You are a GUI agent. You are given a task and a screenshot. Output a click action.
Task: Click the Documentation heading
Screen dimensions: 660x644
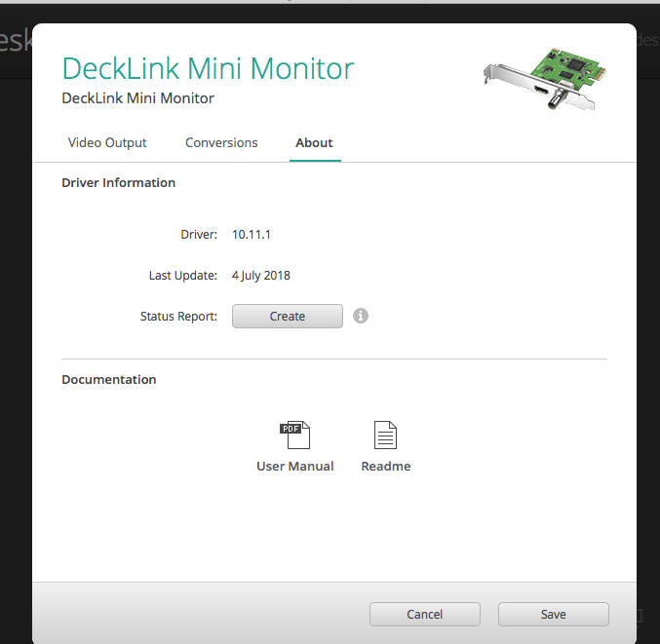coord(109,379)
